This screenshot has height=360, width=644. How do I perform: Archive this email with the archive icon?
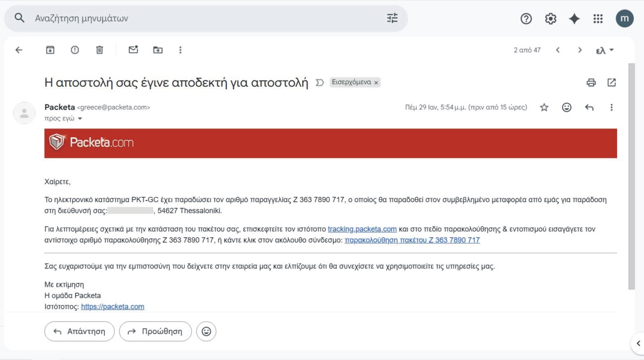[x=50, y=50]
